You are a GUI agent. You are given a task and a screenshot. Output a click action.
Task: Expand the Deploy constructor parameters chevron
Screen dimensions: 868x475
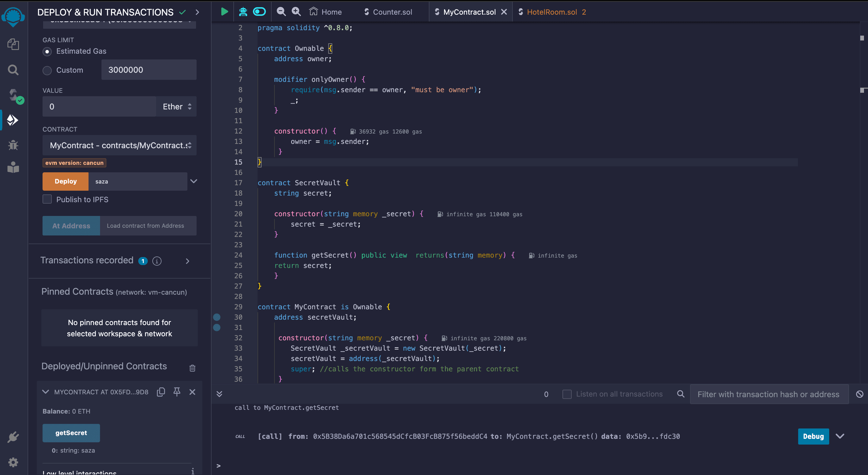[x=194, y=181]
